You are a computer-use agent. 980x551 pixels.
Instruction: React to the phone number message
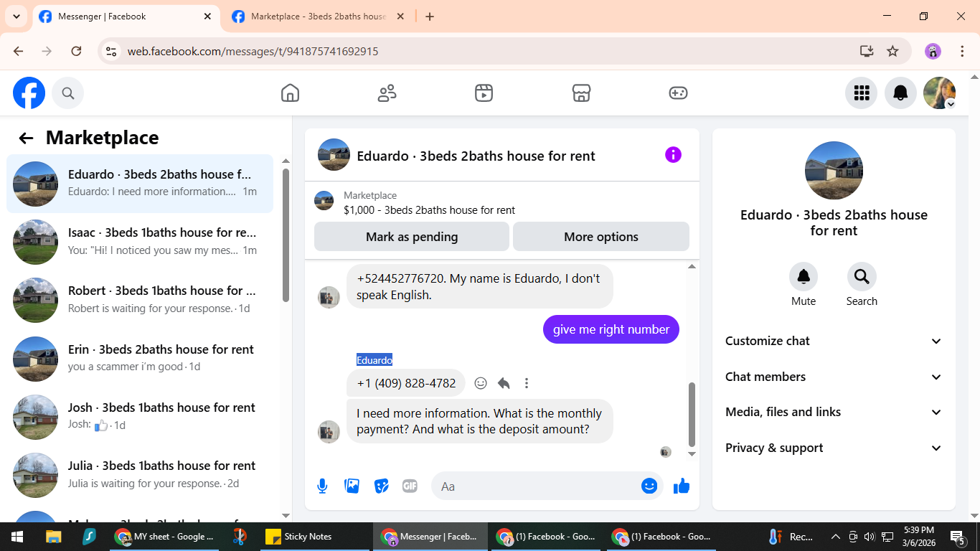pyautogui.click(x=481, y=383)
